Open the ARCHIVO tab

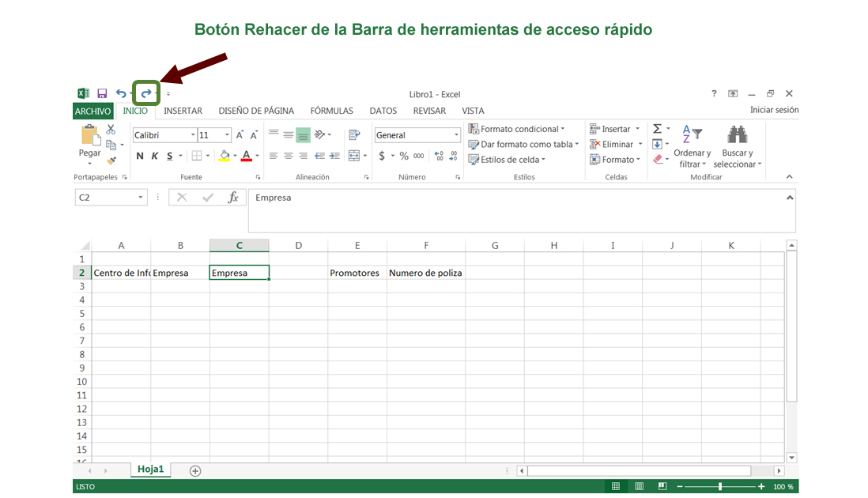93,111
